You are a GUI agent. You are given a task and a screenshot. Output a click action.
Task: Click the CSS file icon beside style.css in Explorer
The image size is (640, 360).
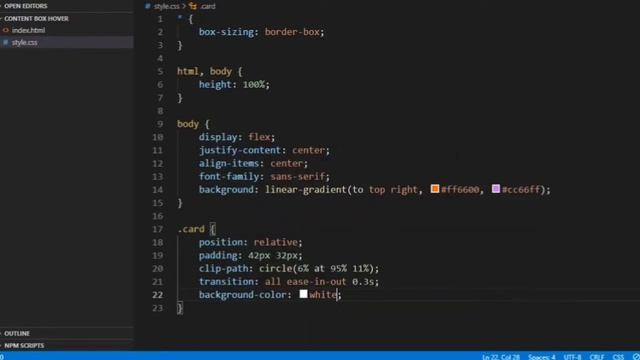coord(6,42)
